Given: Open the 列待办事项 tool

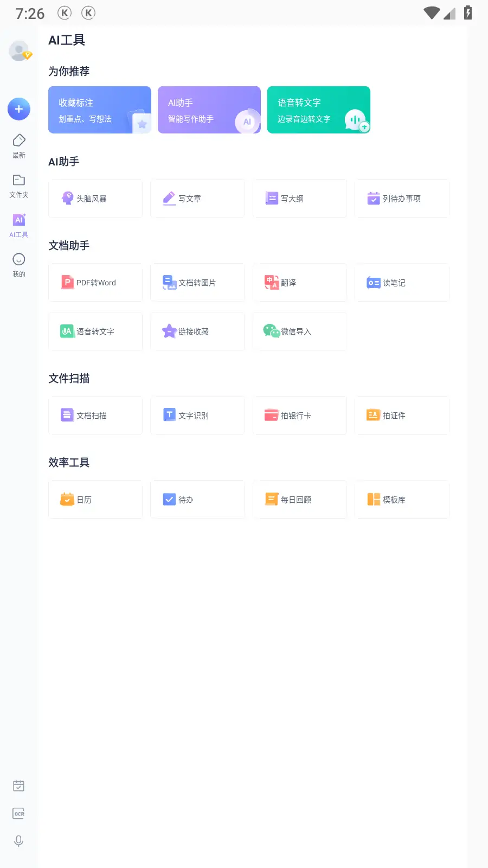Looking at the screenshot, I should pos(402,199).
